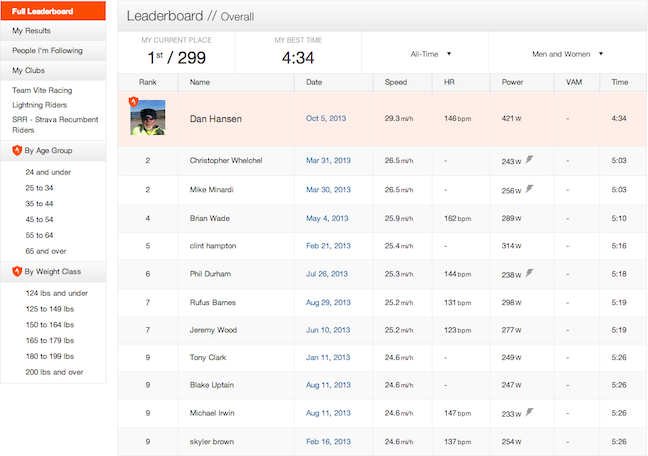Screen dimensions: 648x456
Task: Open Dan Hansen's profile photo
Action: [x=148, y=117]
